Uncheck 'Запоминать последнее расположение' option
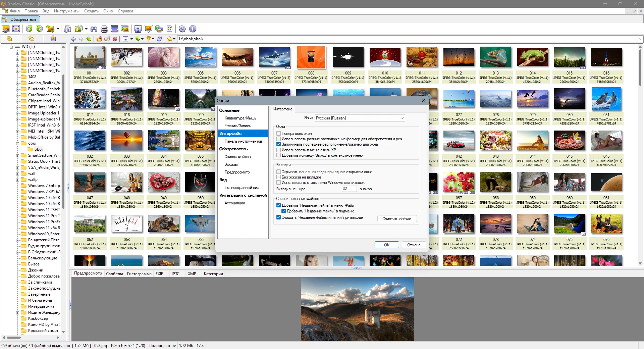Image resolution: width=644 pixels, height=349 pixels. click(x=278, y=144)
